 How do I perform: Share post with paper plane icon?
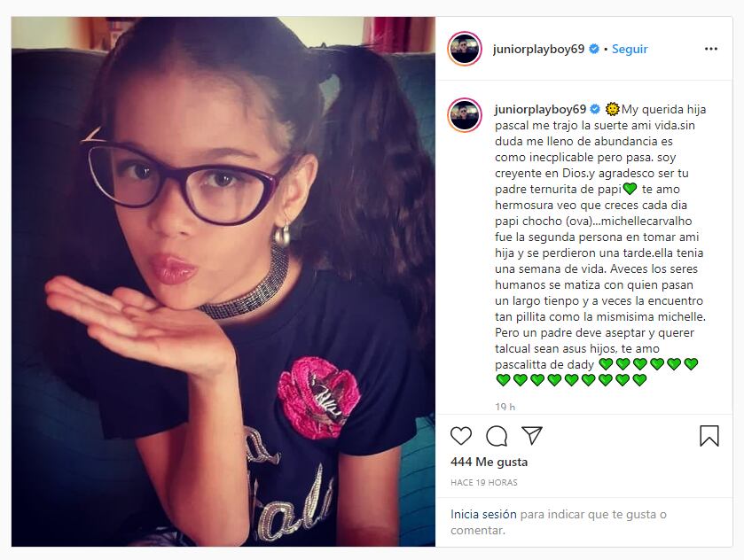pos(532,435)
